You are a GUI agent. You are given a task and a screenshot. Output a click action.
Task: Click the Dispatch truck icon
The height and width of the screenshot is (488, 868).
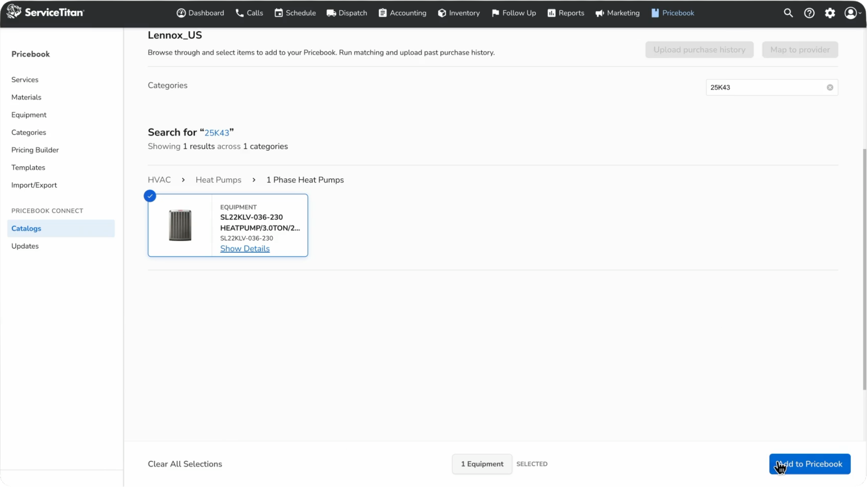(331, 13)
